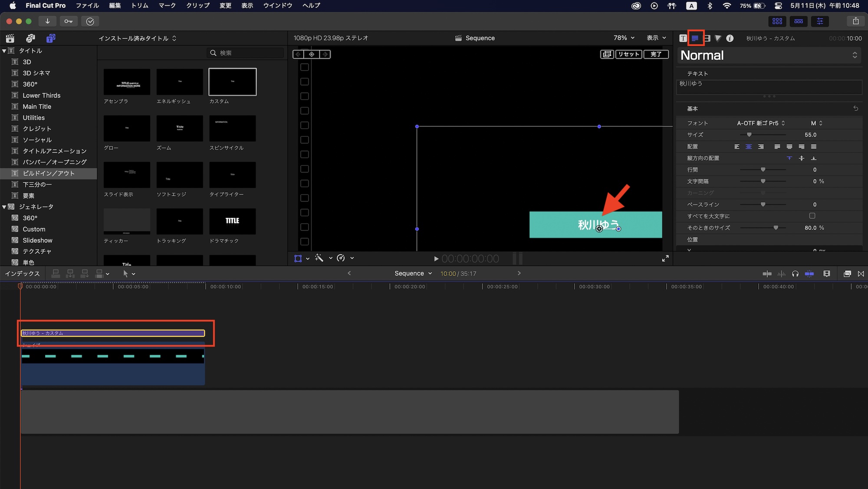Screen dimensions: 868x489
Task: Open Photos and Audio sidebar icon
Action: [30, 38]
